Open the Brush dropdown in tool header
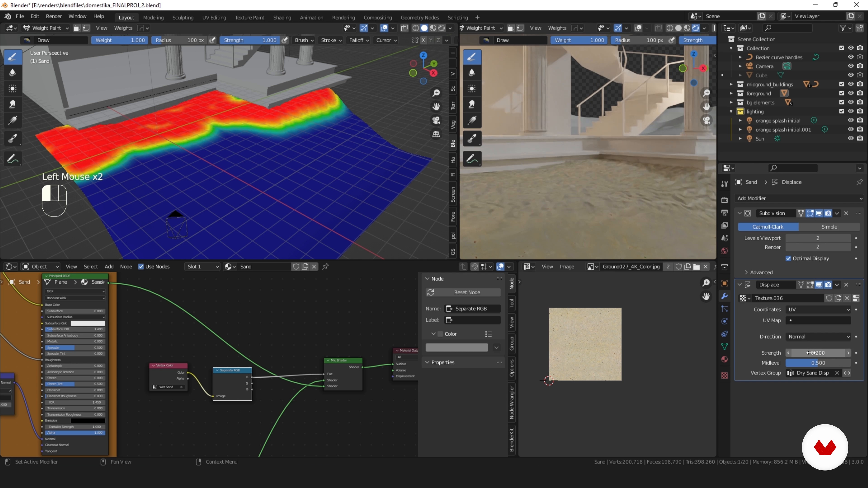The image size is (868, 488). click(x=304, y=40)
